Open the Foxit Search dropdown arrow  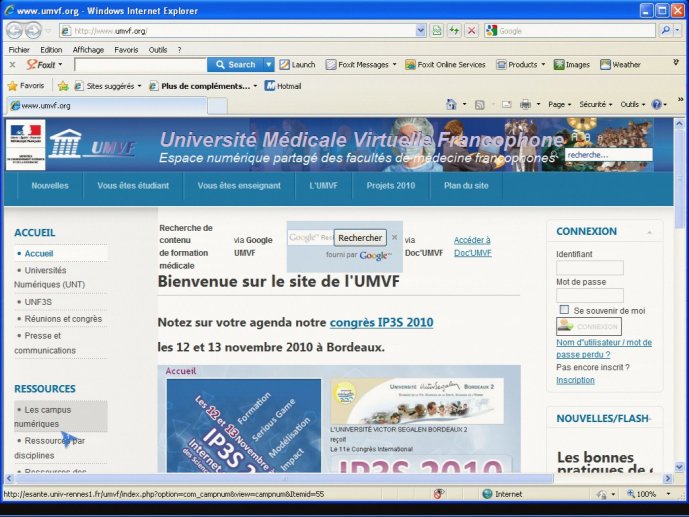click(x=268, y=65)
